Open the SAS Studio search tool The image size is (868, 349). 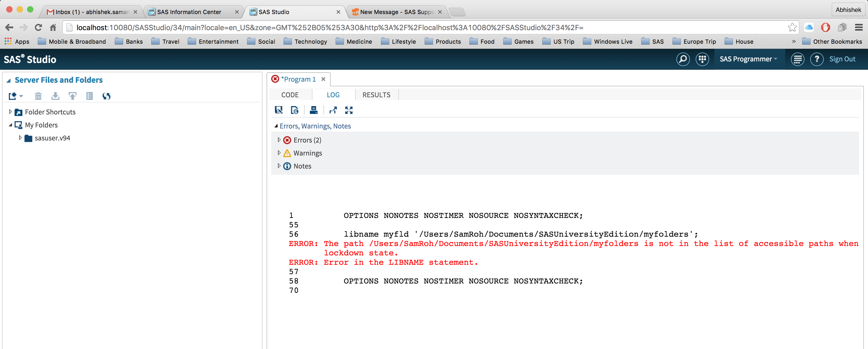pos(683,59)
